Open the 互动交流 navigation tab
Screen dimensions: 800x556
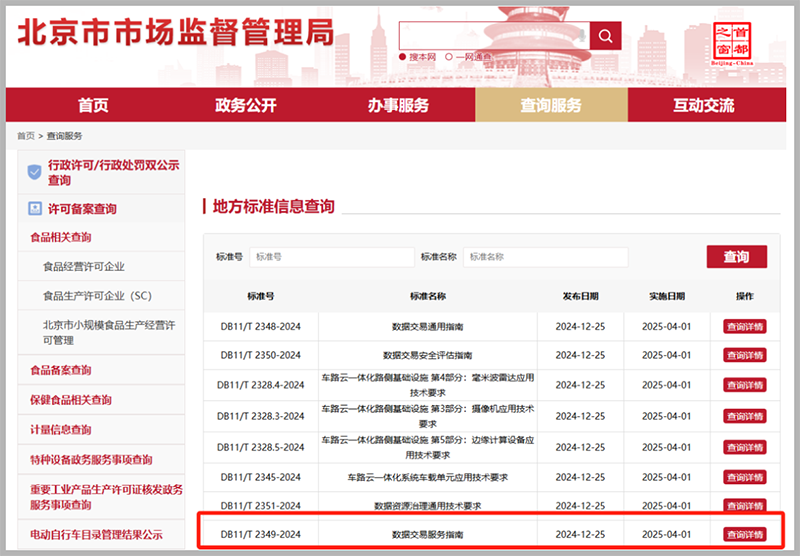(704, 105)
